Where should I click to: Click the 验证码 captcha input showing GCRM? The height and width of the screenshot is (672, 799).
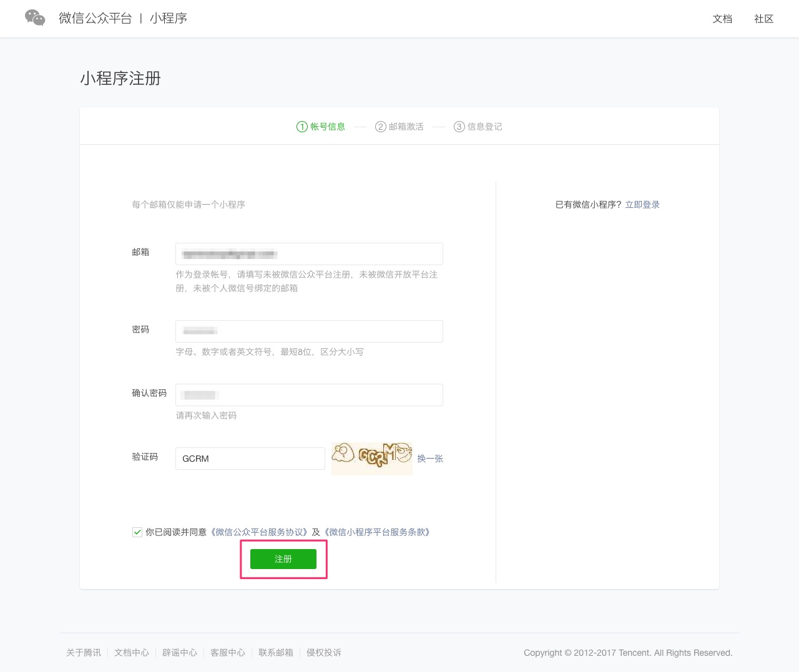click(x=250, y=458)
